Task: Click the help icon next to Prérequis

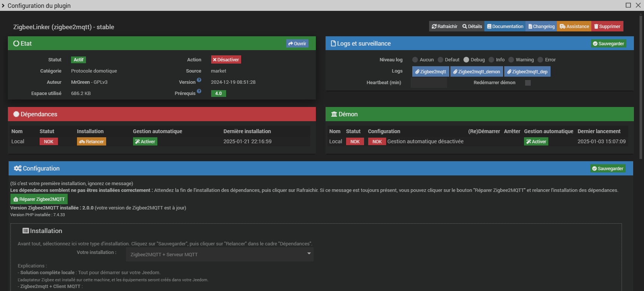Action: click(x=199, y=91)
